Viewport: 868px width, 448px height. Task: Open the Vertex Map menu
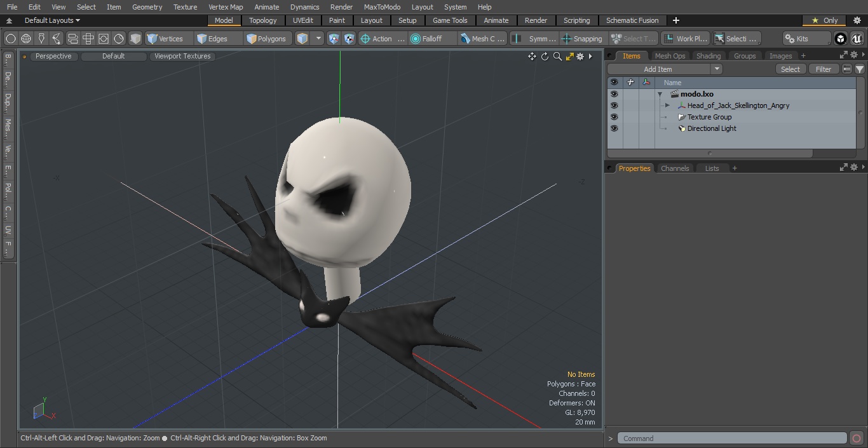pyautogui.click(x=226, y=7)
